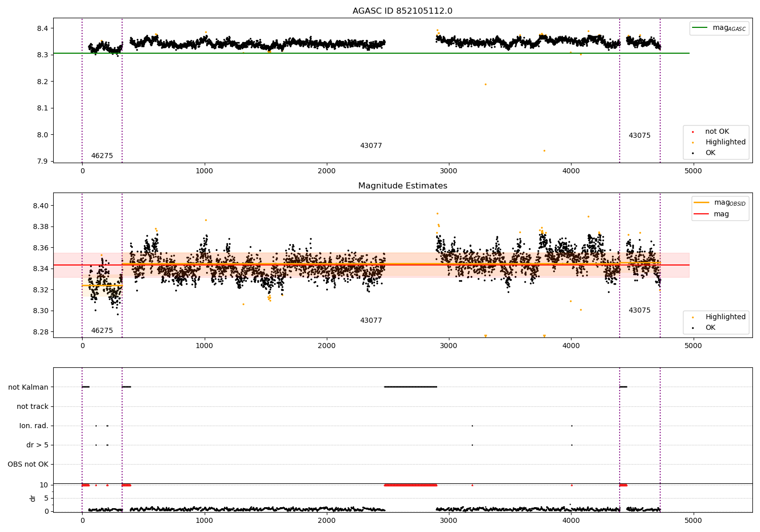The image size is (760, 532).
Task: Click the orange outlier point near magnitude 7.94
Action: [544, 150]
